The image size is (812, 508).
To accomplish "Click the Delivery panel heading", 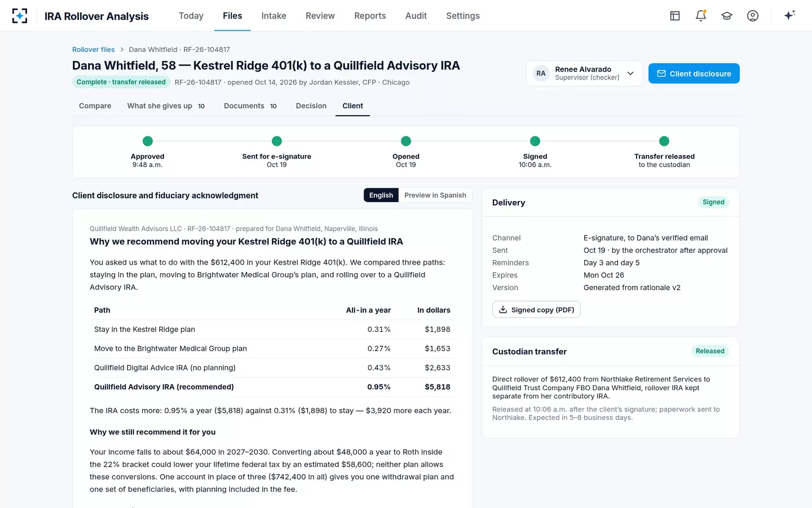I will coord(509,203).
